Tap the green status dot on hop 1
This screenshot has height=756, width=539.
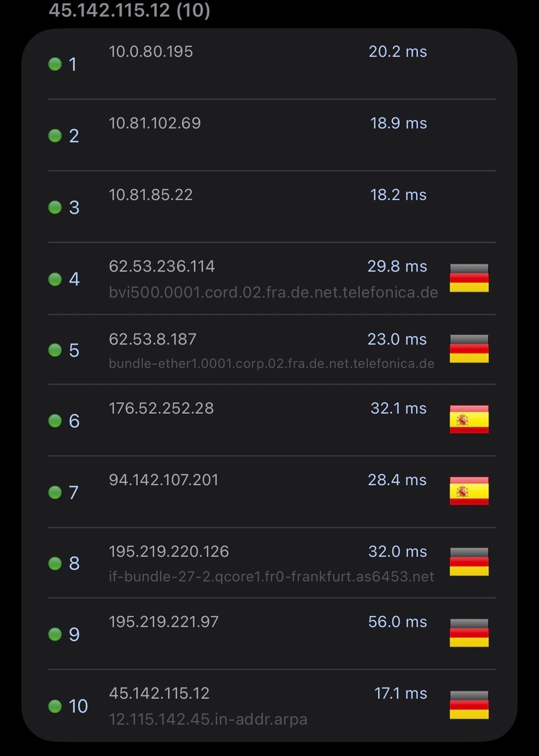tap(55, 64)
